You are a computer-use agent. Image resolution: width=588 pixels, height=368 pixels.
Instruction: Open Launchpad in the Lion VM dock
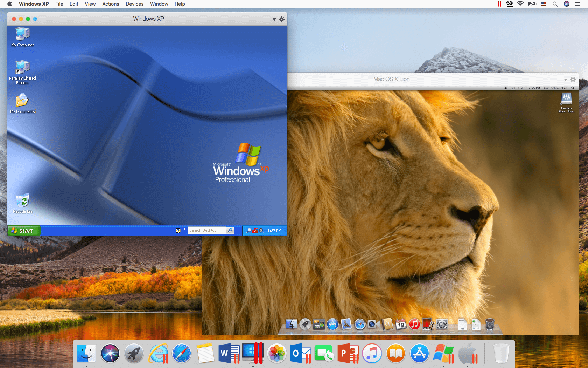(x=305, y=324)
